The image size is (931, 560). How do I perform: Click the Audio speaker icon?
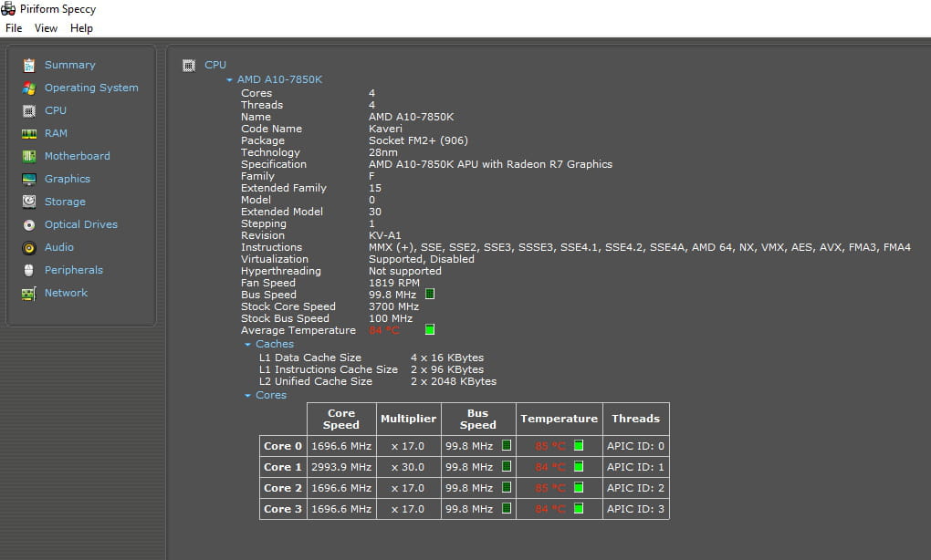(28, 247)
